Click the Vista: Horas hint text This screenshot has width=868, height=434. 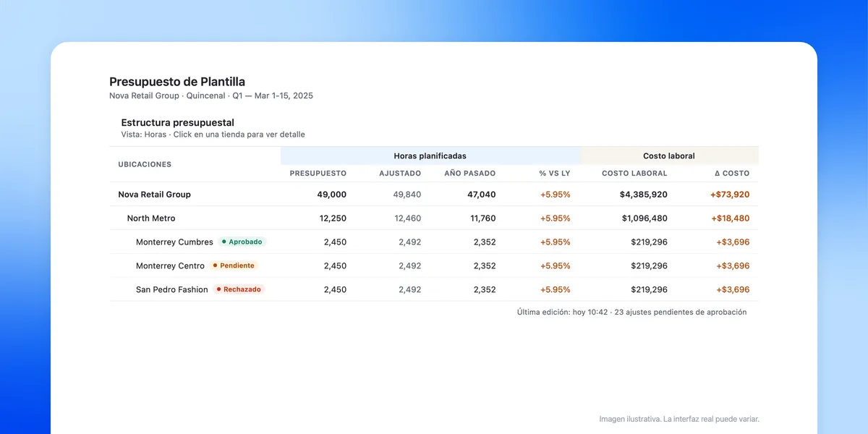(213, 135)
